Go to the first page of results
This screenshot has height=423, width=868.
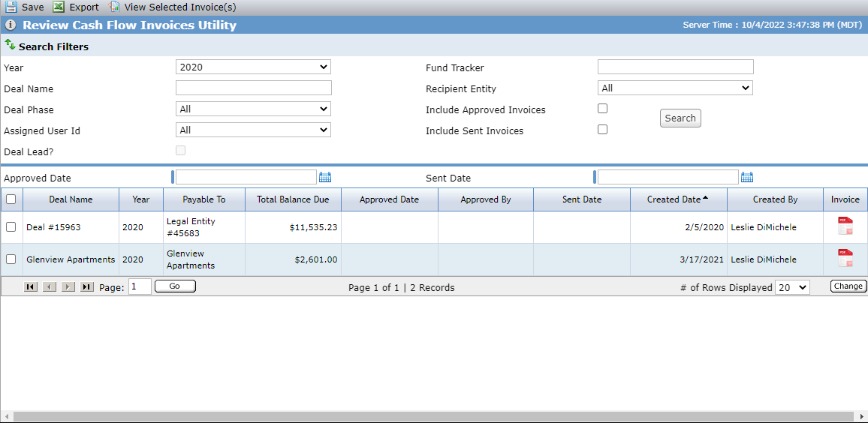(x=31, y=287)
